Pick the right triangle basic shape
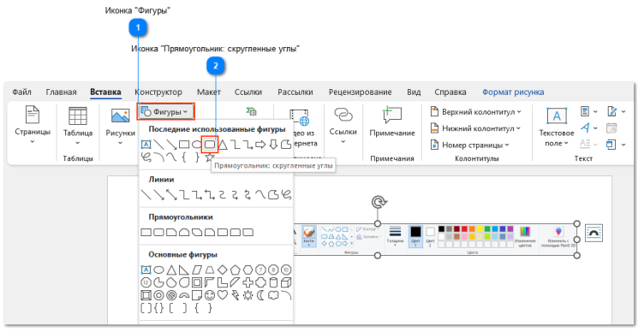Viewport: 644px width, 332px height. [x=184, y=270]
